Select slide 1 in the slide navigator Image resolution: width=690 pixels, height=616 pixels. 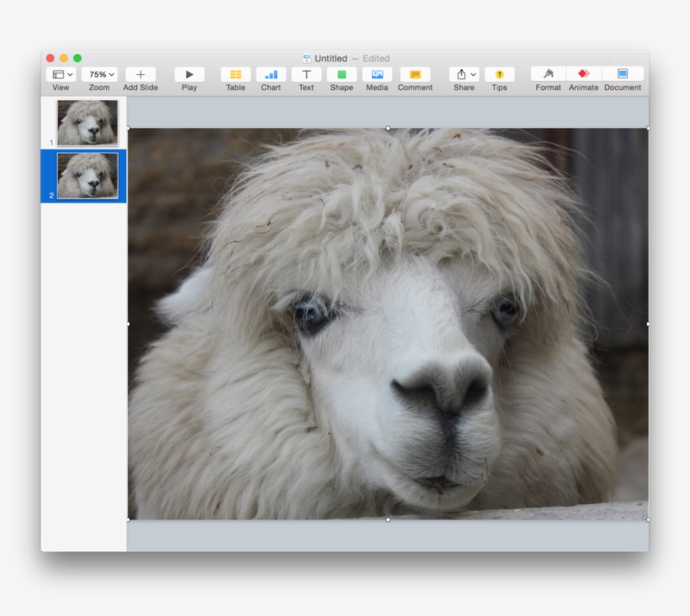coord(88,120)
